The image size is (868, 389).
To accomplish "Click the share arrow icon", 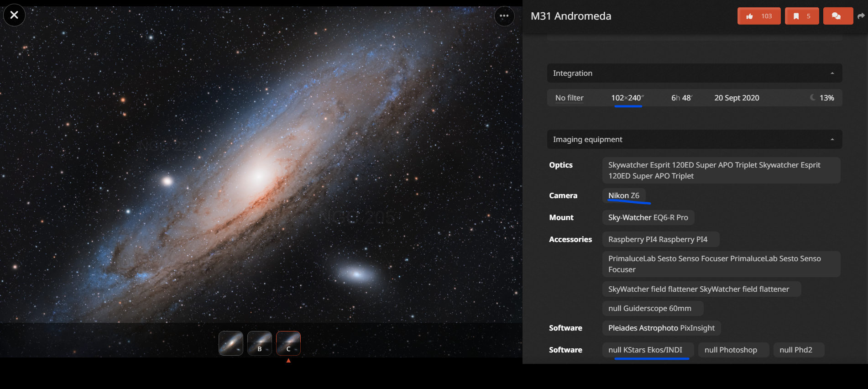I will coord(861,16).
